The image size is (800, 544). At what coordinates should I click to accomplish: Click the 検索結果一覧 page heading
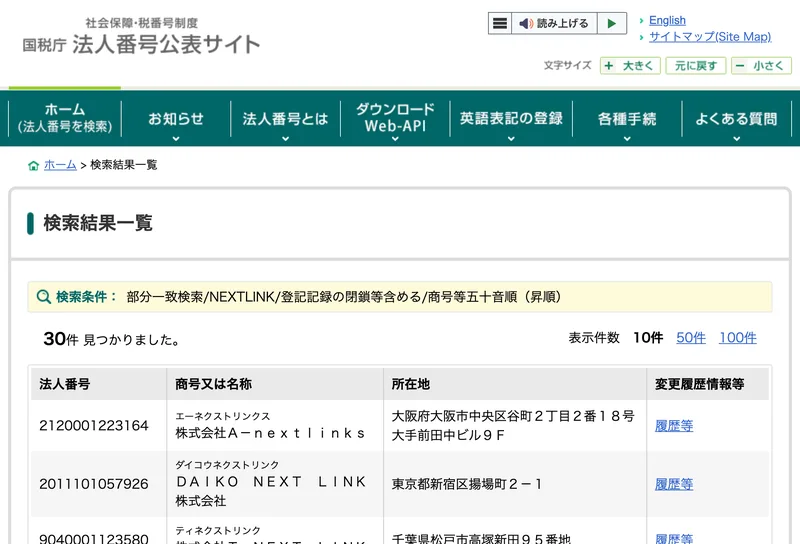pyautogui.click(x=98, y=223)
